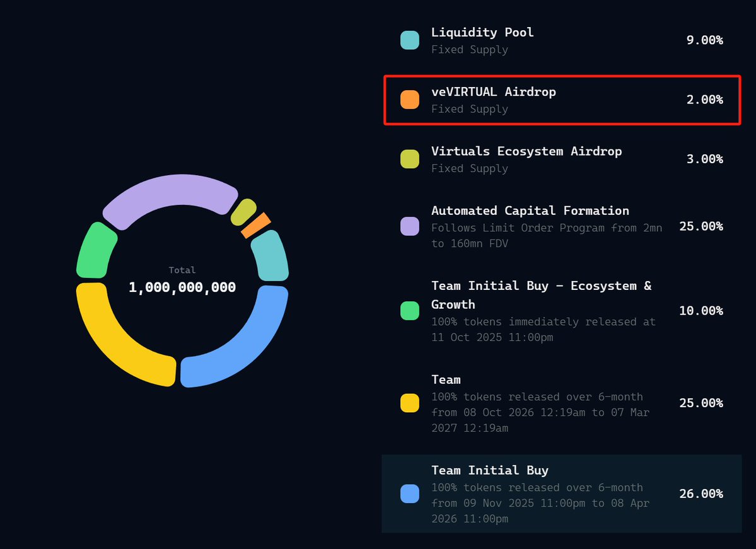This screenshot has height=549, width=756.
Task: Click the olive Virtuals Ecosystem Airdrop swatch
Action: [x=410, y=159]
